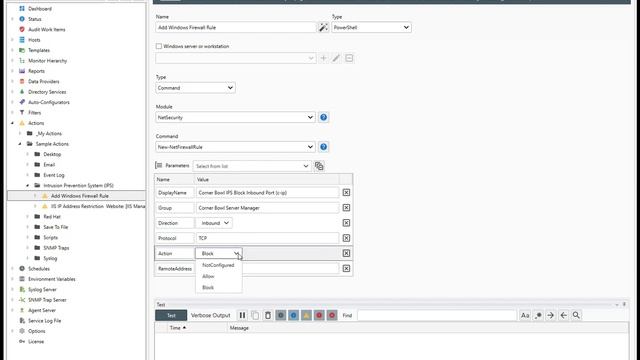
Task: Remove the Protocol parameter row
Action: pyautogui.click(x=346, y=238)
